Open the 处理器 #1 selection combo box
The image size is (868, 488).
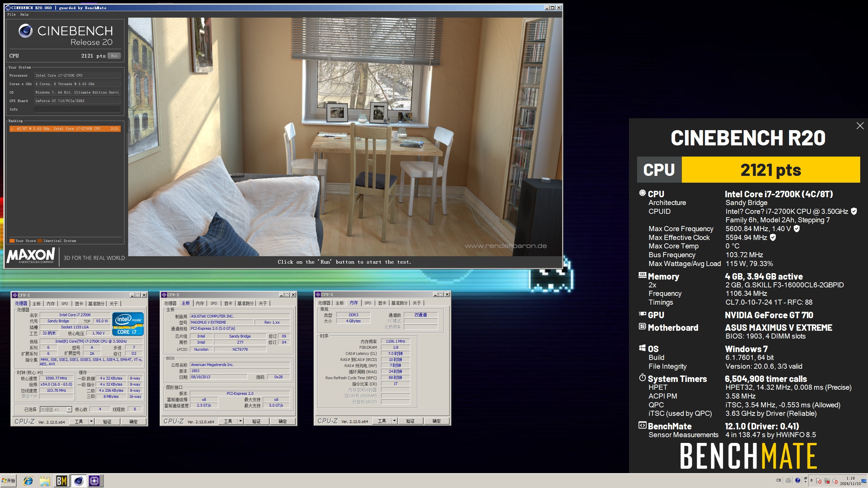coord(56,409)
